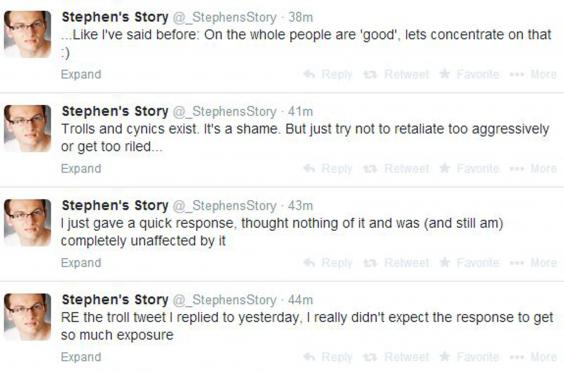Open More options on the 38m tweet
Image resolution: width=564 pixels, height=373 pixels.
click(533, 74)
